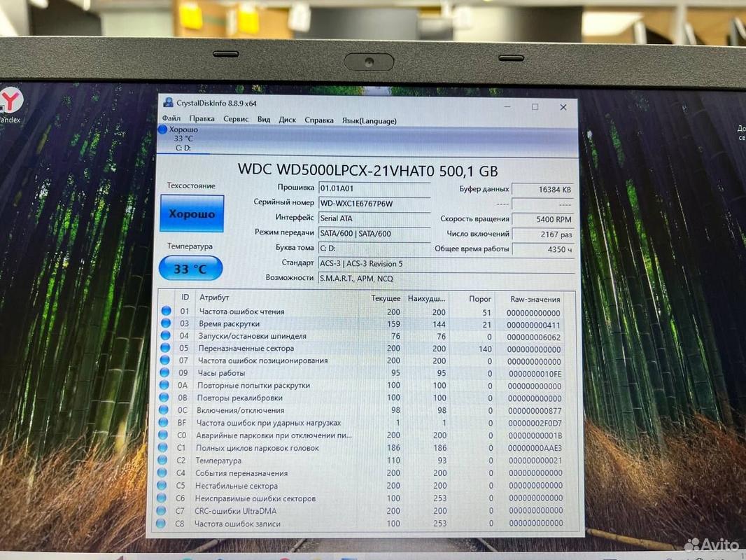The width and height of the screenshot is (746, 560).
Task: Open the Язык(Language) menu
Action: 370,121
